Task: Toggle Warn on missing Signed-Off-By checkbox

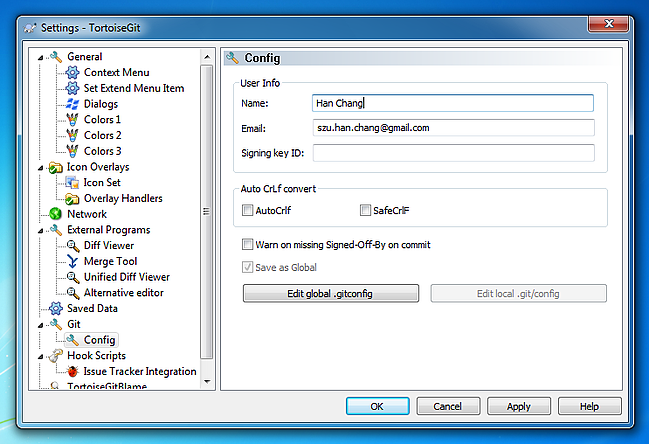Action: 248,245
